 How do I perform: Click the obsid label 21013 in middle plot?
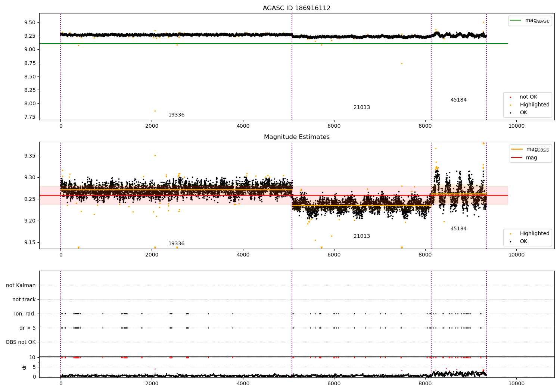[x=362, y=236]
